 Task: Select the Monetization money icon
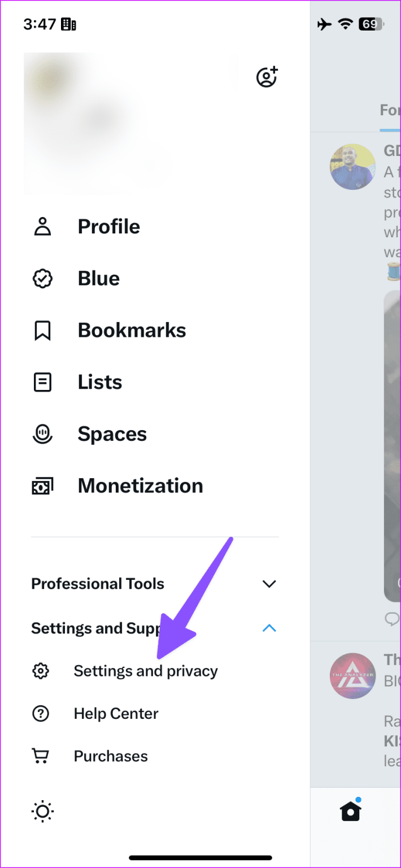(x=42, y=485)
